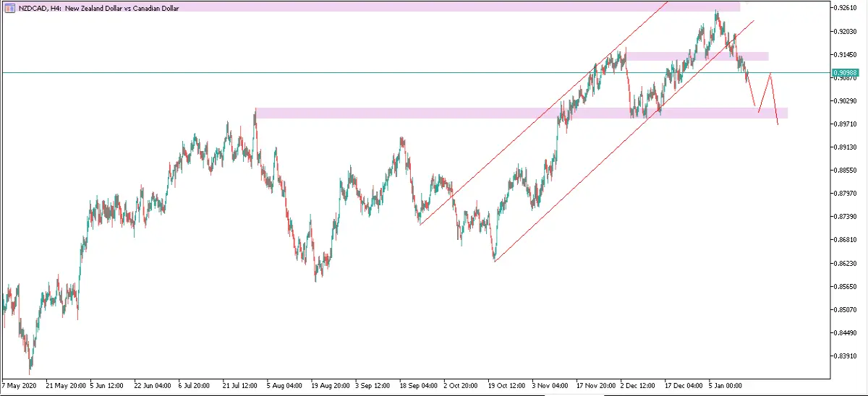
Task: Click the 0.83910 price axis label
Action: click(x=845, y=356)
